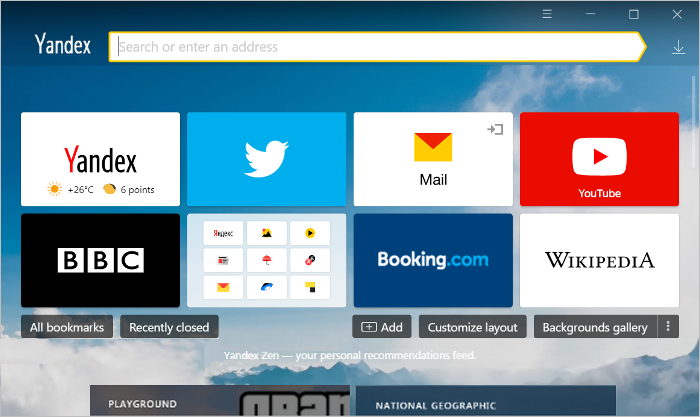Click the Яндекс mini icon in folder tile
This screenshot has width=700, height=417.
tap(223, 233)
